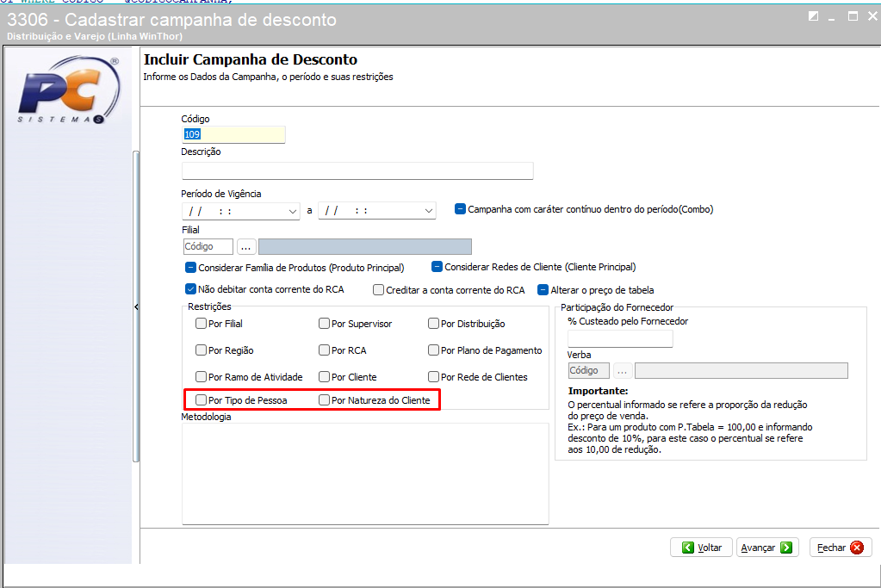Click the % Custeado pelo Fornecedor field
This screenshot has width=881, height=588.
[620, 338]
